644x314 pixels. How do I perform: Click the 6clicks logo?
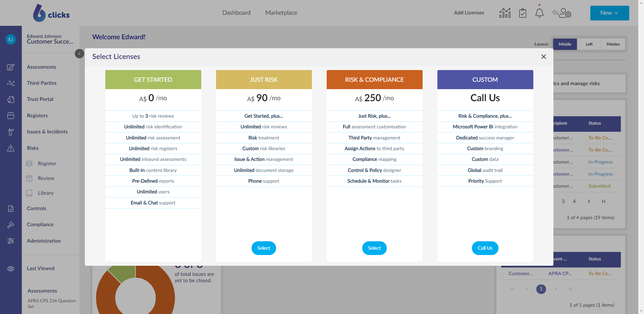(51, 13)
